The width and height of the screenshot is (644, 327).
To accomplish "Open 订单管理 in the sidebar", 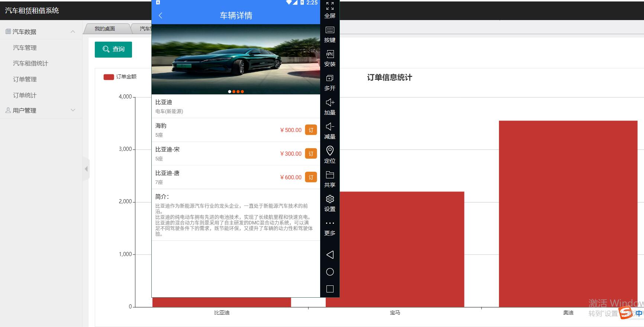I will click(x=25, y=80).
